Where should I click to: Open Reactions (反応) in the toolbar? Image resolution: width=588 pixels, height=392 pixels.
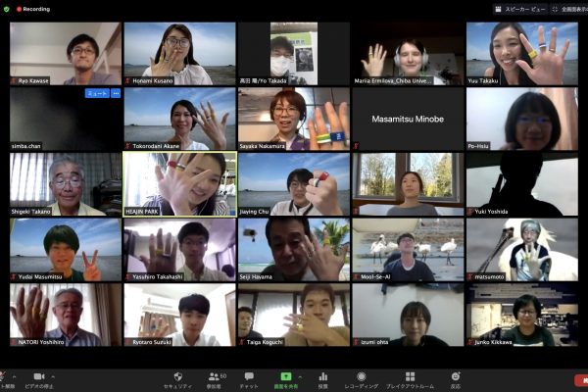[455, 376]
